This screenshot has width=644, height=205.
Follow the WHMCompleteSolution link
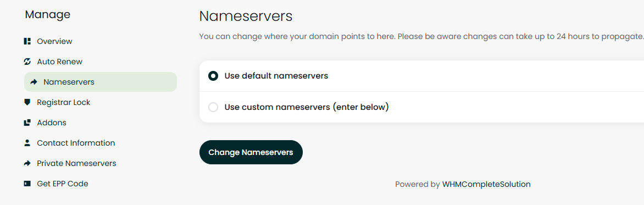(x=486, y=185)
